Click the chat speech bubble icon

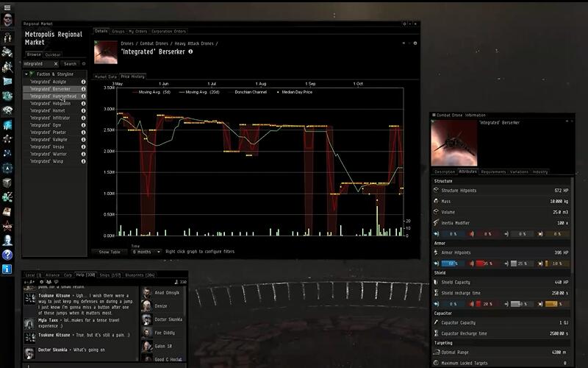click(57, 282)
